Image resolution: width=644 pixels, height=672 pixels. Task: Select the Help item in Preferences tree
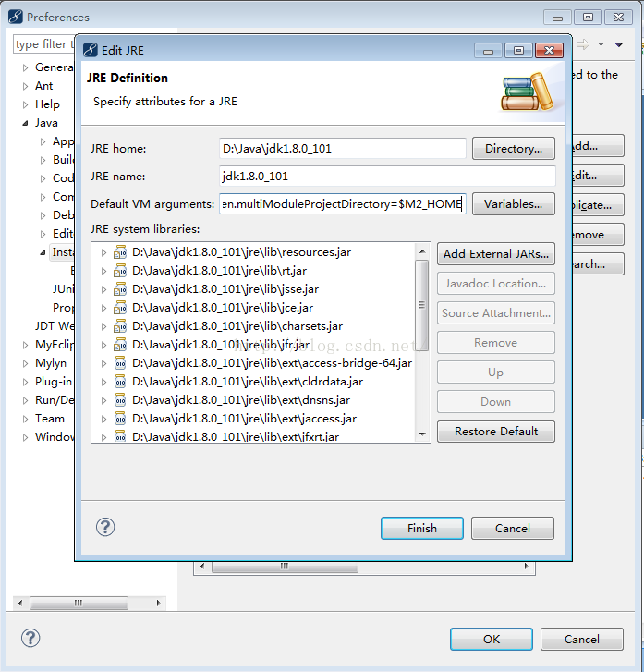(47, 104)
